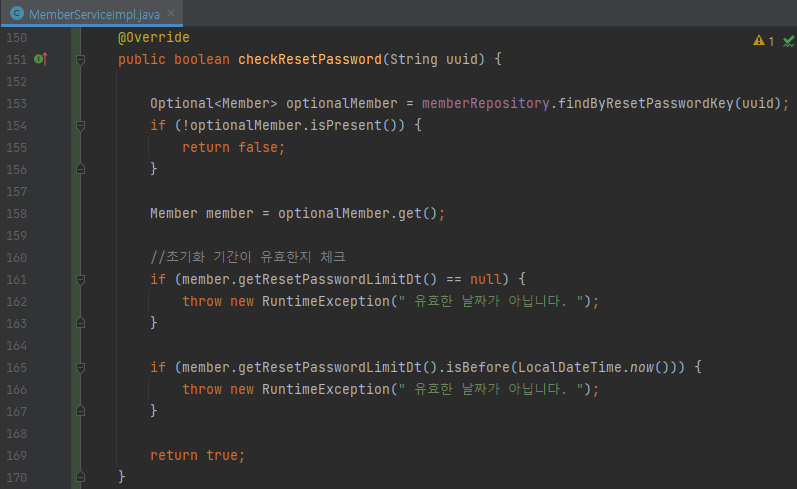This screenshot has width=797, height=489.
Task: Click line number 150 in gutter
Action: (x=17, y=38)
